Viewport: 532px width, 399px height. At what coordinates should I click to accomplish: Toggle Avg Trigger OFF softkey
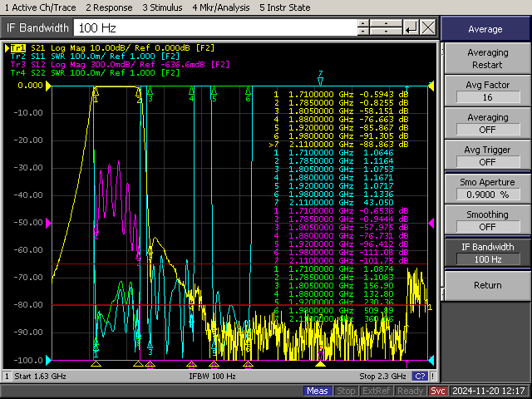pos(485,155)
